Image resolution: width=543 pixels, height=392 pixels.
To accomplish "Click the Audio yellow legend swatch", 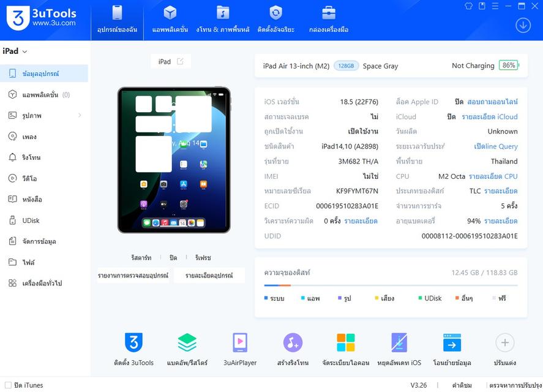I will tap(376, 298).
